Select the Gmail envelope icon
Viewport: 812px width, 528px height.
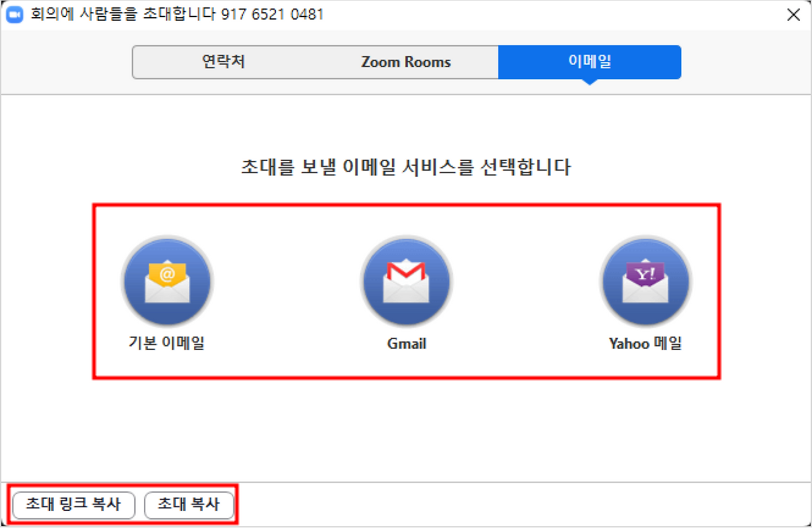[406, 281]
